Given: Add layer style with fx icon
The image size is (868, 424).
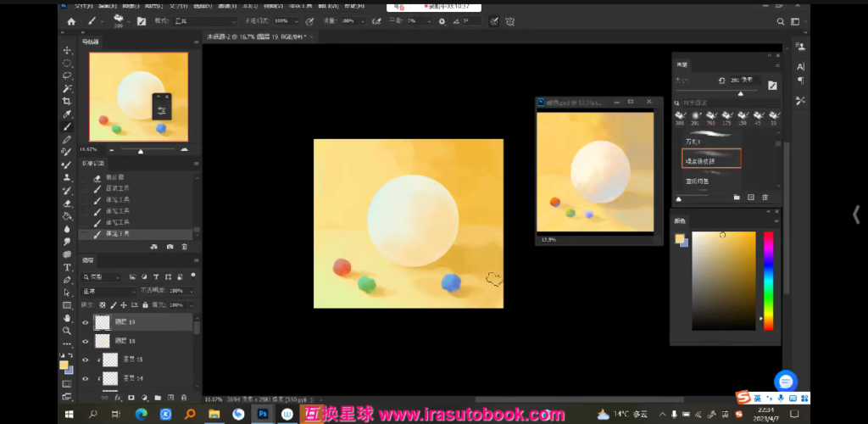Looking at the screenshot, I should point(118,398).
